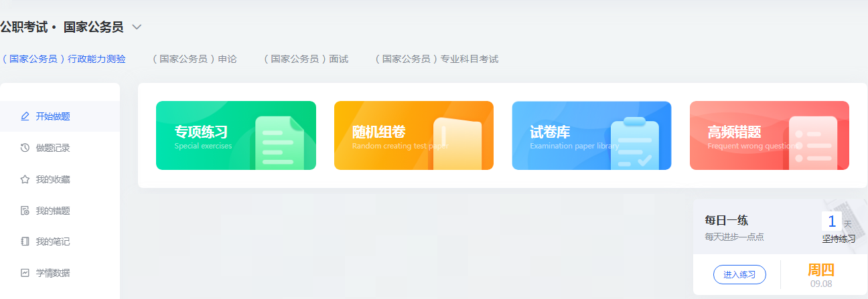Expand the 国家公务员 exam dropdown arrow
Viewport: 868px width, 299px height.
point(137,27)
